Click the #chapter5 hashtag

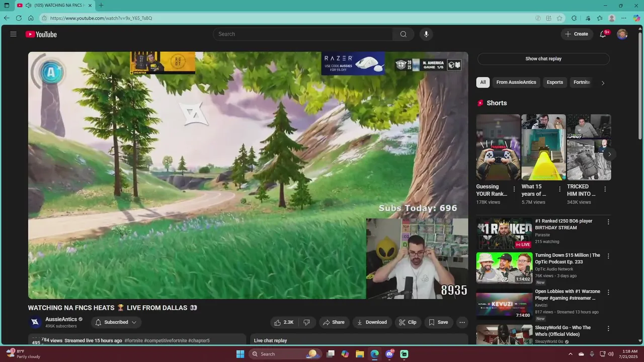tap(199, 340)
